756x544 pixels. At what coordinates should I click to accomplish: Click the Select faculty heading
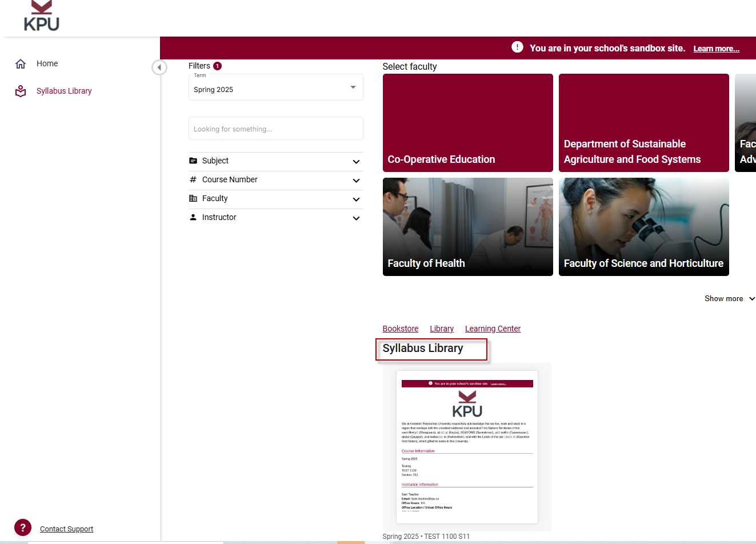[x=410, y=67]
